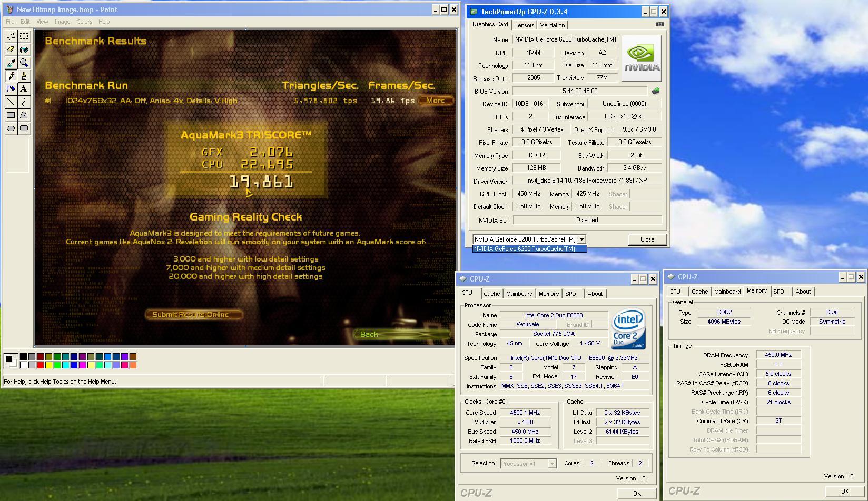Click the Close button in GPU-Z

point(647,239)
